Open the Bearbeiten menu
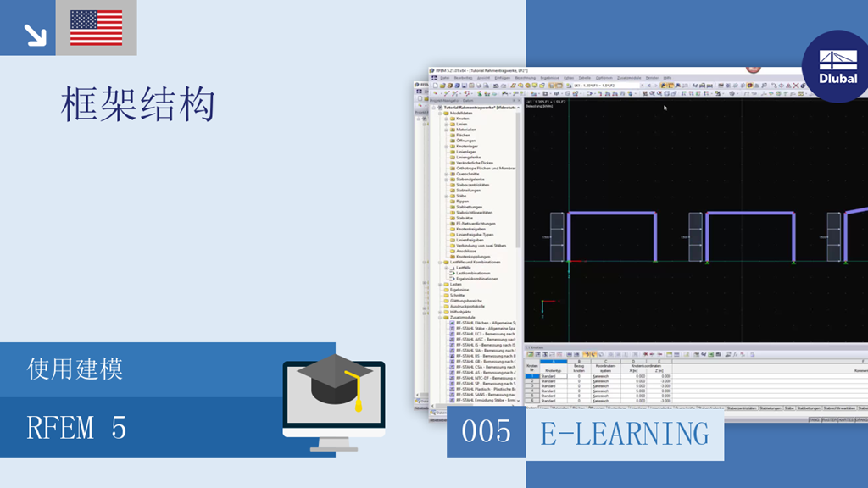Image resolution: width=868 pixels, height=488 pixels. point(464,78)
